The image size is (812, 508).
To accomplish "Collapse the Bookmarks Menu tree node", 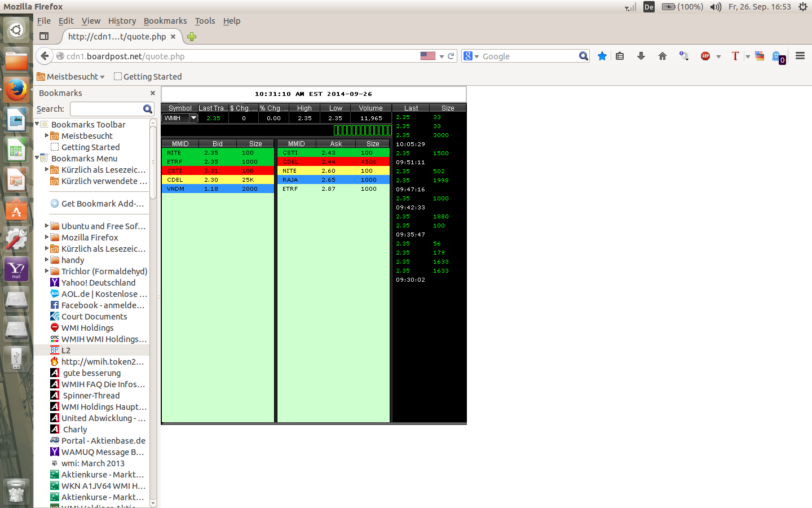I will pyautogui.click(x=37, y=158).
